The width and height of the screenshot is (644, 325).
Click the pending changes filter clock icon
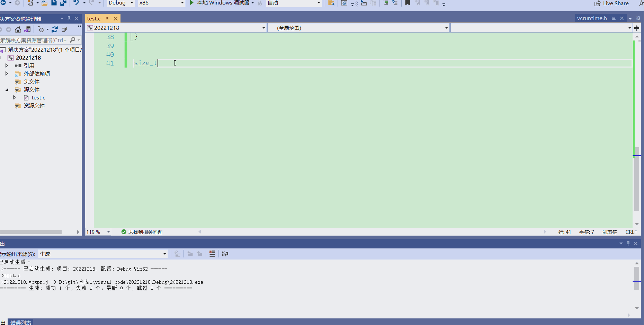(x=41, y=29)
